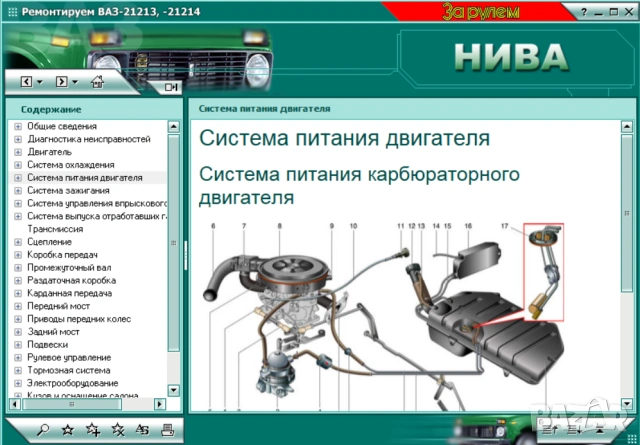
Task: Open the Карданная передача chapter
Action: pos(69,294)
